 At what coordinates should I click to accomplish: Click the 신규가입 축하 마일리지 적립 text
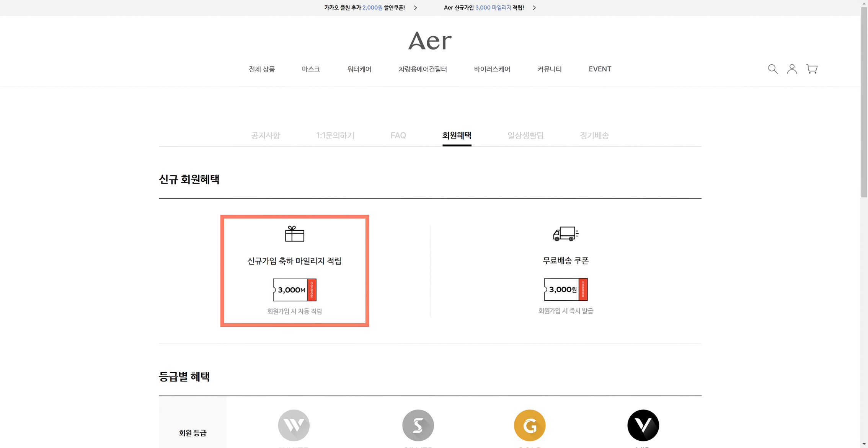[294, 261]
